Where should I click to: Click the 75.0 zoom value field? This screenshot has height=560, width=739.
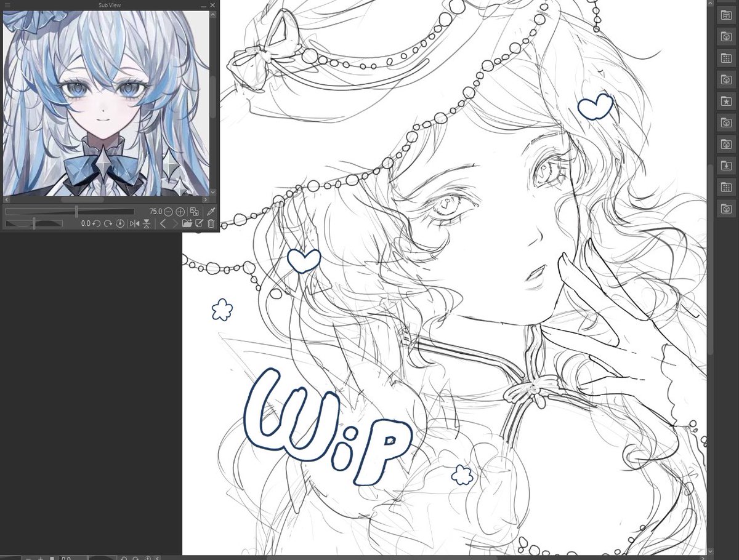click(155, 211)
